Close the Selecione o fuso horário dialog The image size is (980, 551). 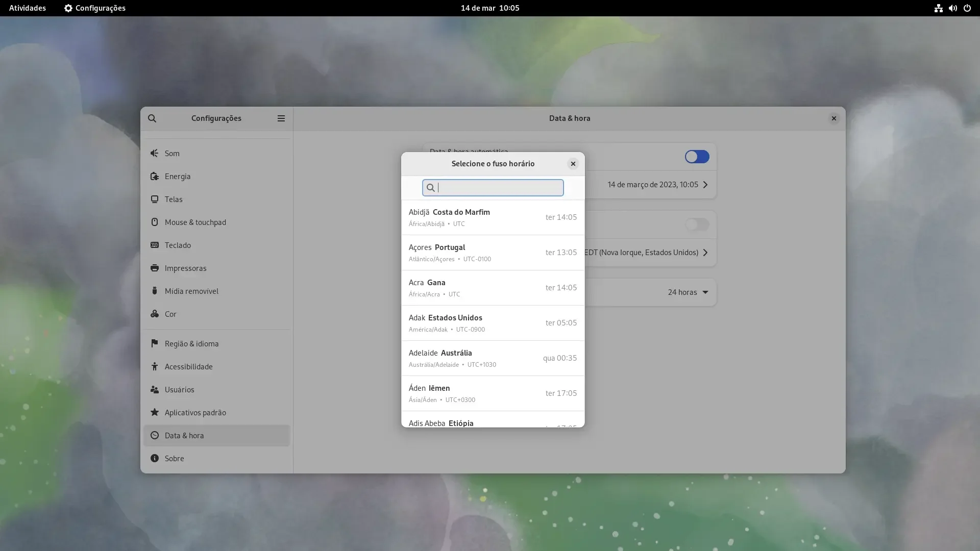pos(573,164)
